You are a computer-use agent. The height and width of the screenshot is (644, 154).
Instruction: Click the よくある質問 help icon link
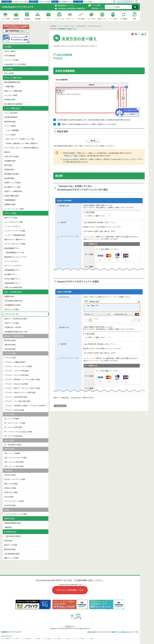[x=95, y=5]
